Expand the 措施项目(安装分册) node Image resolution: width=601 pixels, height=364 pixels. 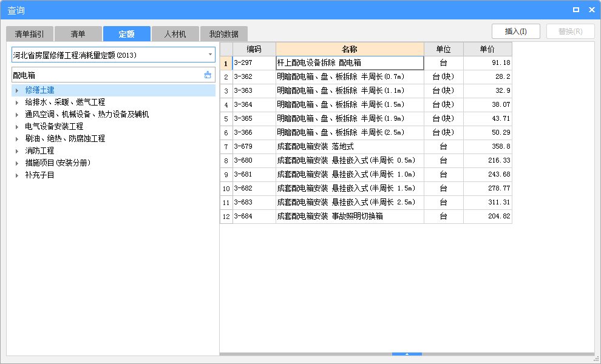click(x=17, y=163)
